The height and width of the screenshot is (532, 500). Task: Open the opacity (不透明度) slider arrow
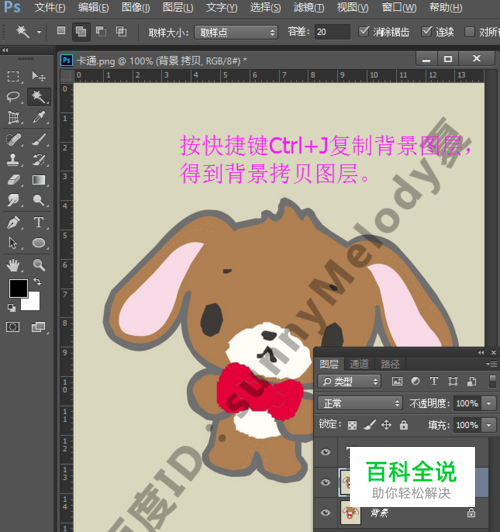(x=489, y=403)
